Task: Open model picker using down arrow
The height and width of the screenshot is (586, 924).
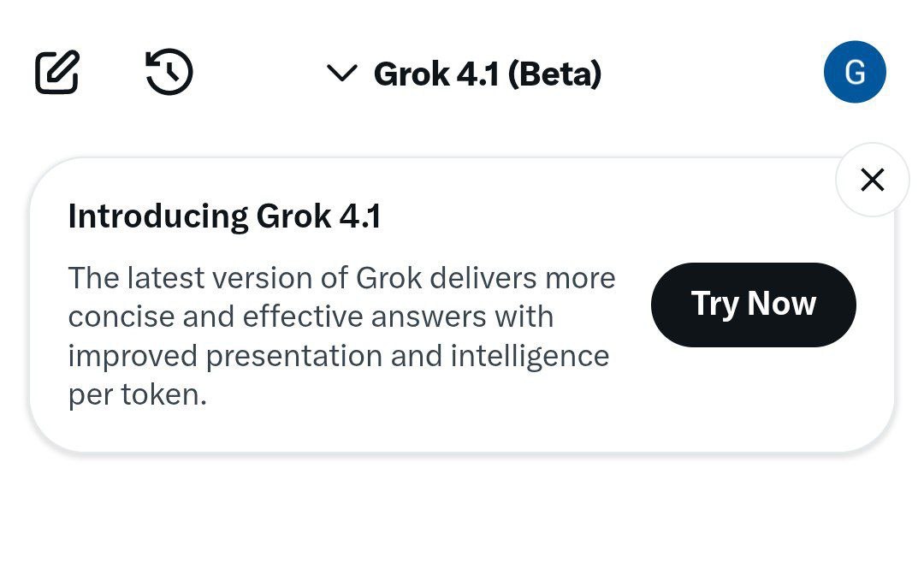Action: tap(341, 74)
